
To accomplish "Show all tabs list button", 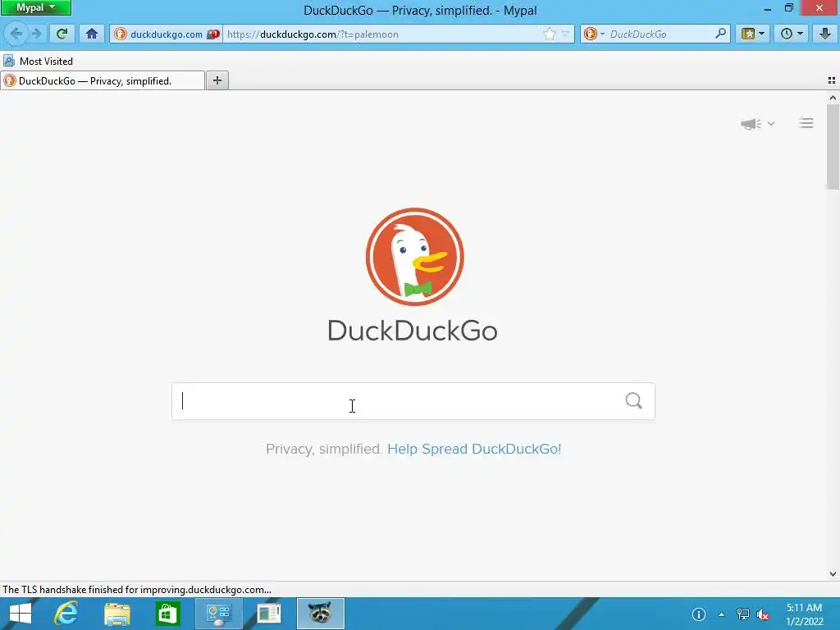I will point(832,80).
